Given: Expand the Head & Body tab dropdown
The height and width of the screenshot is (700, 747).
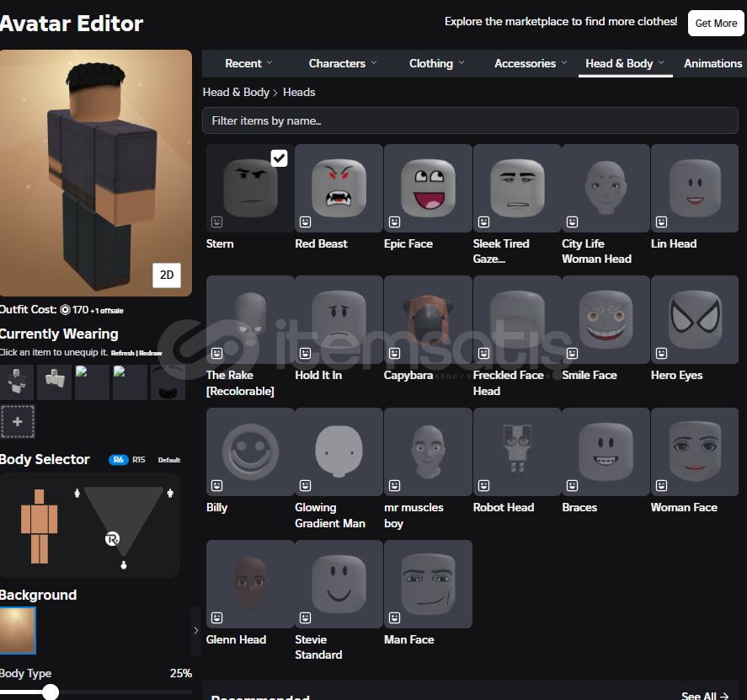Looking at the screenshot, I should click(625, 63).
